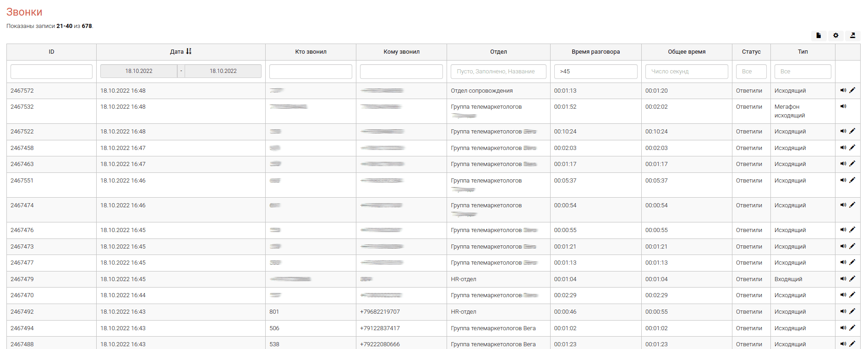The image size is (868, 349).
Task: Play audio of Megafon outgoing call 2467532
Action: [x=843, y=106]
